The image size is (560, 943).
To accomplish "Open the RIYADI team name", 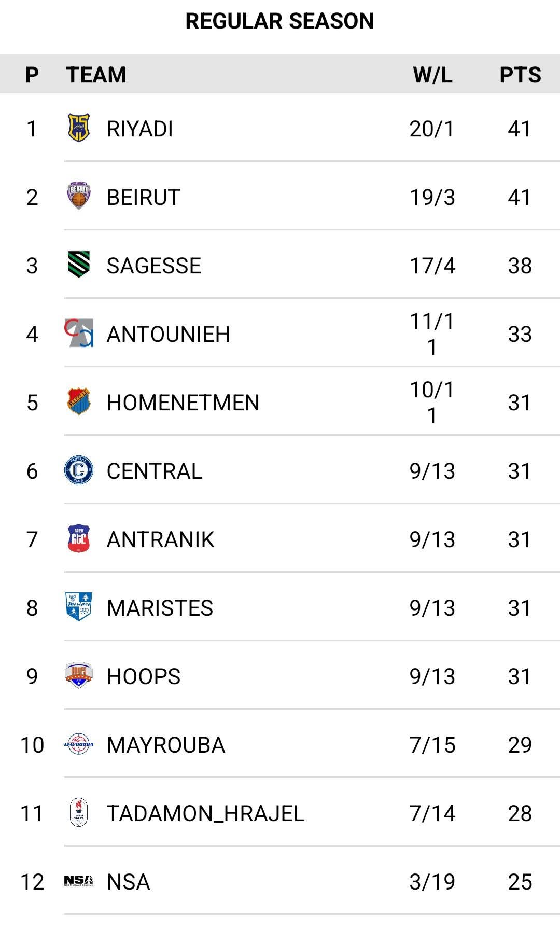I will (x=139, y=129).
